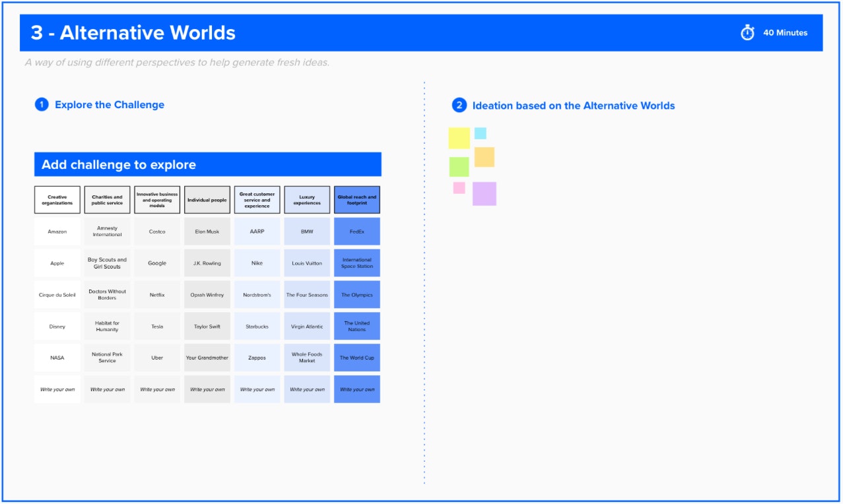Image resolution: width=843 pixels, height=504 pixels.
Task: Click 'Write your own' under Individual people column
Action: [x=207, y=389]
